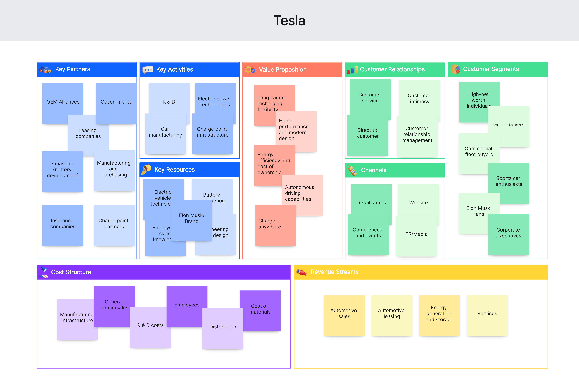Select the Automotive leasing sticky note
Image resolution: width=579 pixels, height=392 pixels.
pyautogui.click(x=392, y=315)
